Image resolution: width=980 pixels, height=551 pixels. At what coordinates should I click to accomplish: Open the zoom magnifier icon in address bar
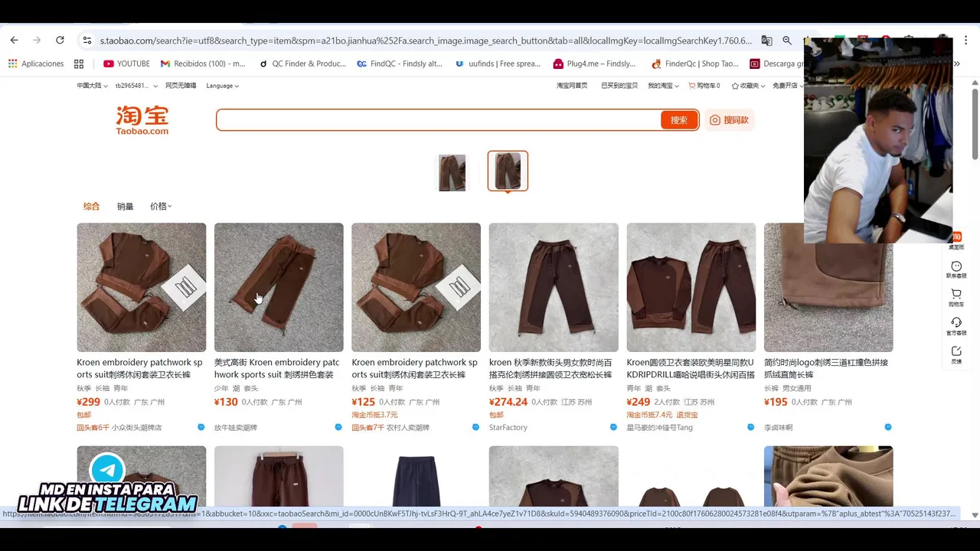787,40
